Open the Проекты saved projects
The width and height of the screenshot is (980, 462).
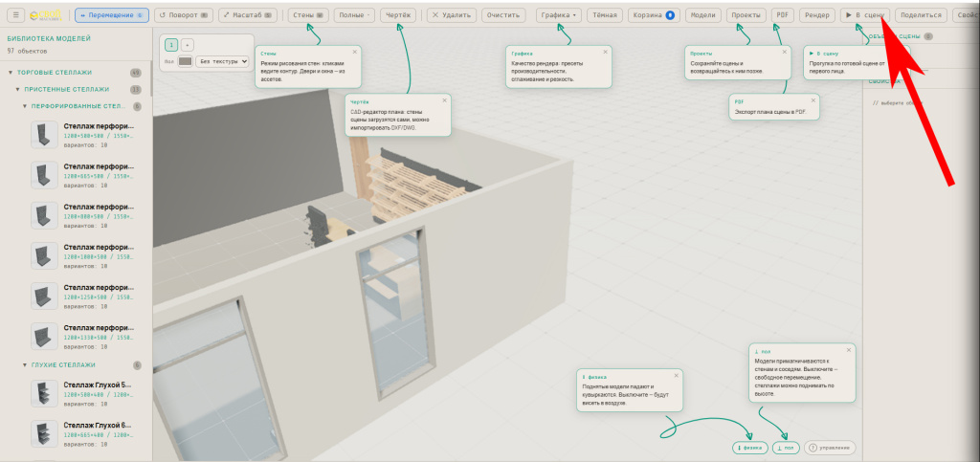click(x=746, y=15)
